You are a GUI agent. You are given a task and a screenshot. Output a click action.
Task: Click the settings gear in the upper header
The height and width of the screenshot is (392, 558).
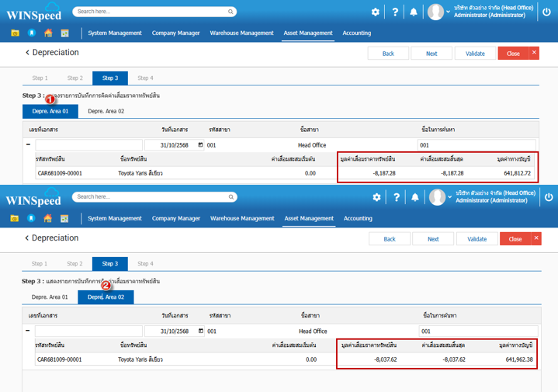click(376, 12)
